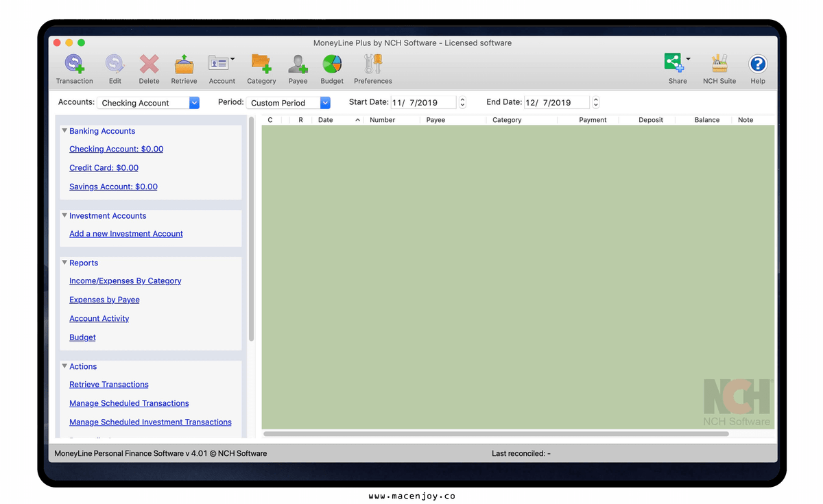Open the Period dropdown showing Custom Period
The height and width of the screenshot is (504, 823).
tap(288, 103)
